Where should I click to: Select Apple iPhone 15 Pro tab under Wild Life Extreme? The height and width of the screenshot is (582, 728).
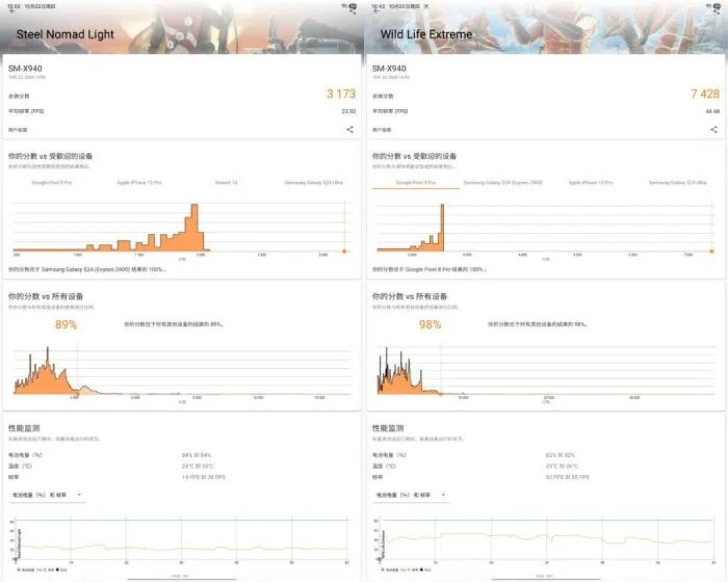[x=590, y=183]
